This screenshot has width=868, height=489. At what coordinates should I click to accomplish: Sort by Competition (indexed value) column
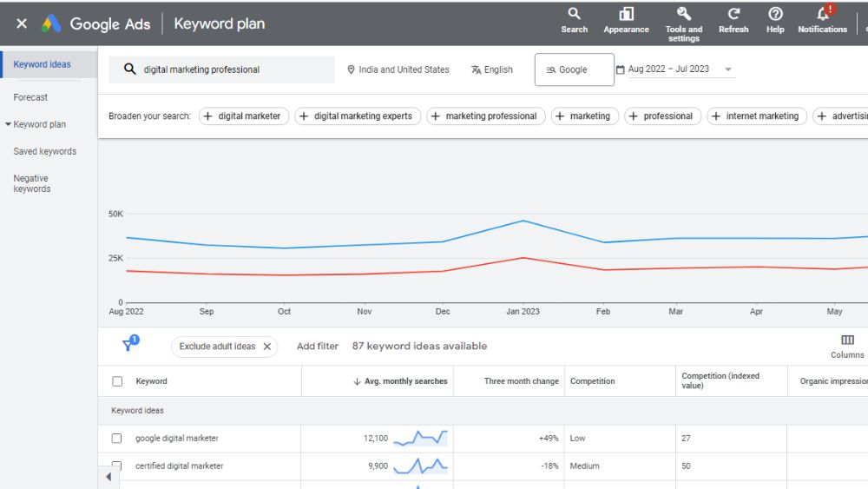720,380
